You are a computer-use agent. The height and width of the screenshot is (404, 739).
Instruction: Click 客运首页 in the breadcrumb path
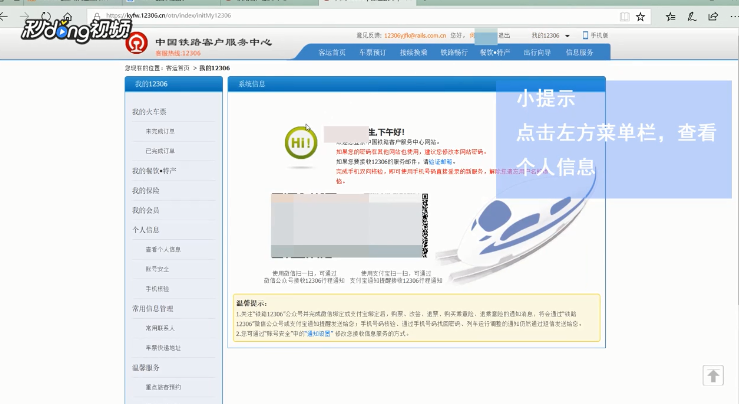click(178, 68)
